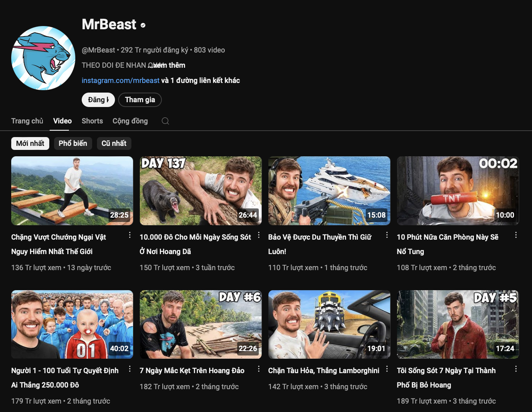Image resolution: width=532 pixels, height=412 pixels.
Task: Click title 10.000 Đô Cho Mỗi Ngày Sống Sót
Action: 195,244
